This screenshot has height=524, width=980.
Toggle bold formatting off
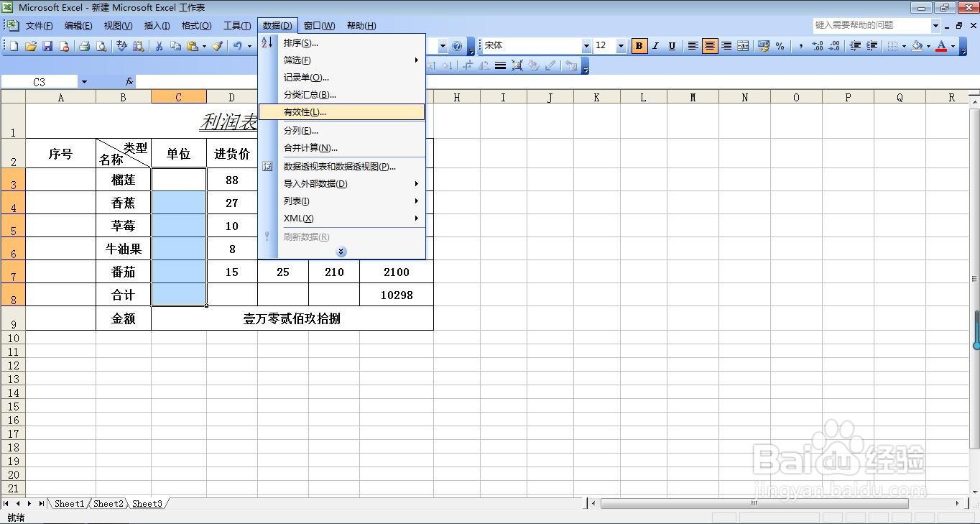pyautogui.click(x=639, y=46)
